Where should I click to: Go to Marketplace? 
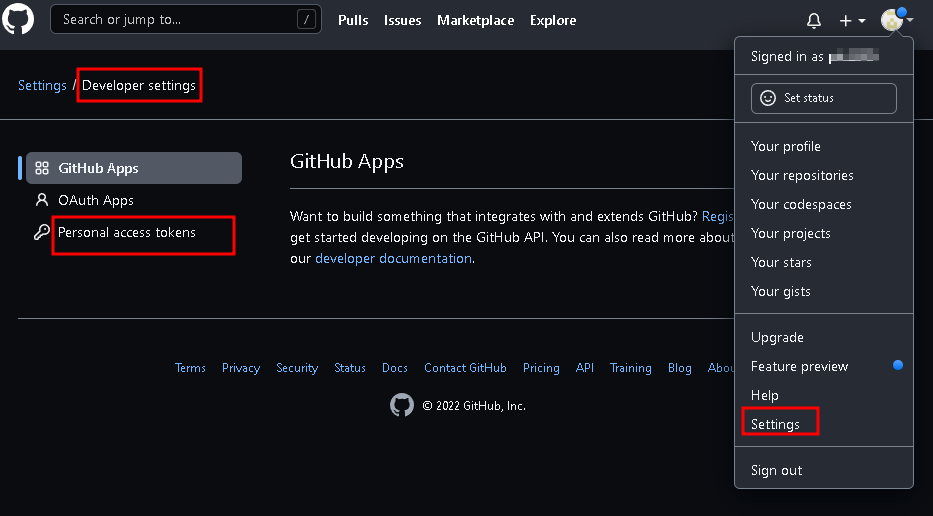[x=475, y=20]
